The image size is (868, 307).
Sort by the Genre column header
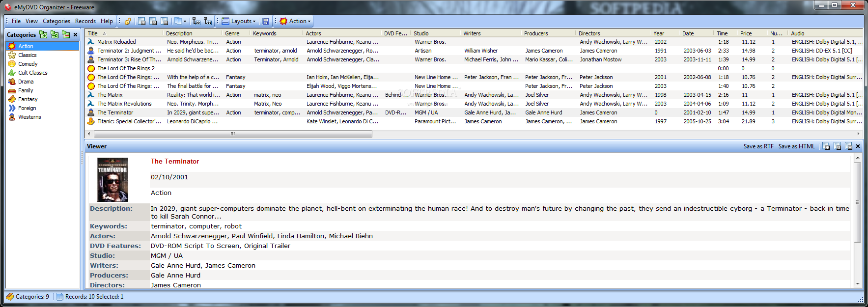pyautogui.click(x=236, y=33)
